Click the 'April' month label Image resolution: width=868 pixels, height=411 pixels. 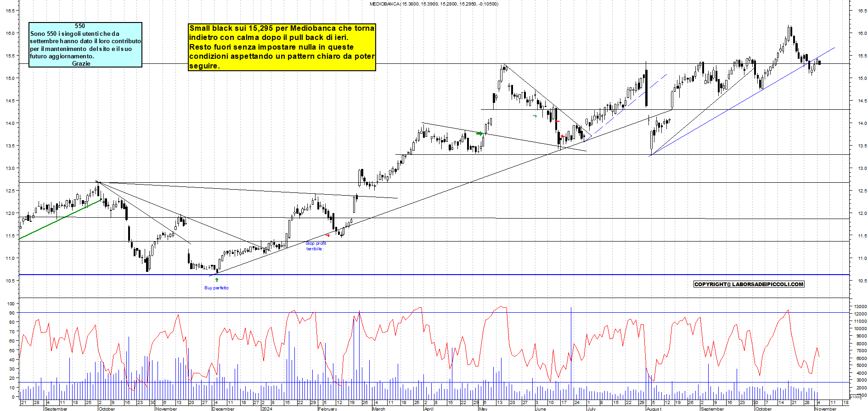click(428, 409)
